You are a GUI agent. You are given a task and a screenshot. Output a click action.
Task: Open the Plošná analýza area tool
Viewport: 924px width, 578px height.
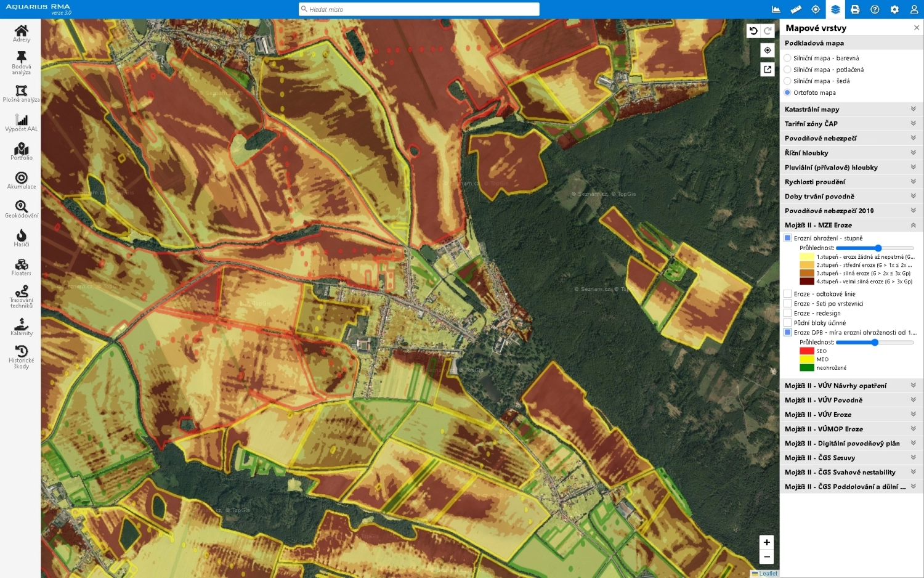point(22,94)
